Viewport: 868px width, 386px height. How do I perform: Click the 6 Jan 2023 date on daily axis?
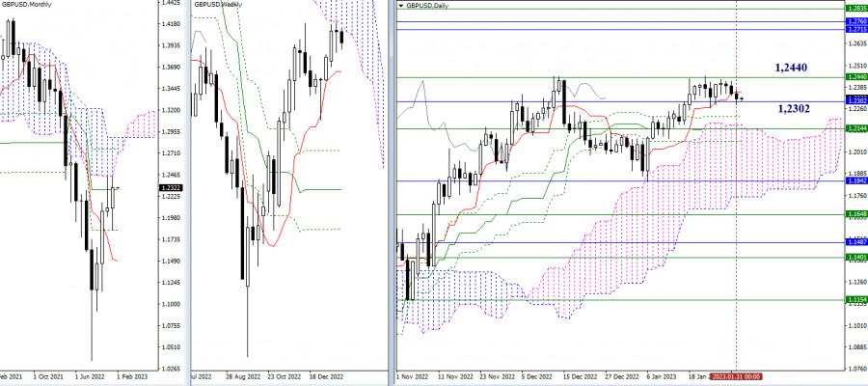click(x=661, y=376)
